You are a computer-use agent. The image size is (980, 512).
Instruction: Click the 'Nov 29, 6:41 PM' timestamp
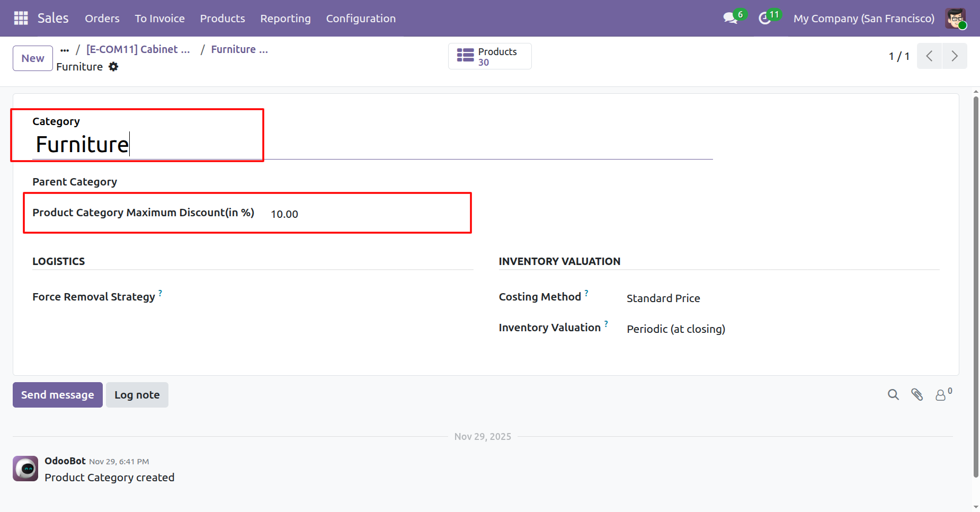click(119, 462)
